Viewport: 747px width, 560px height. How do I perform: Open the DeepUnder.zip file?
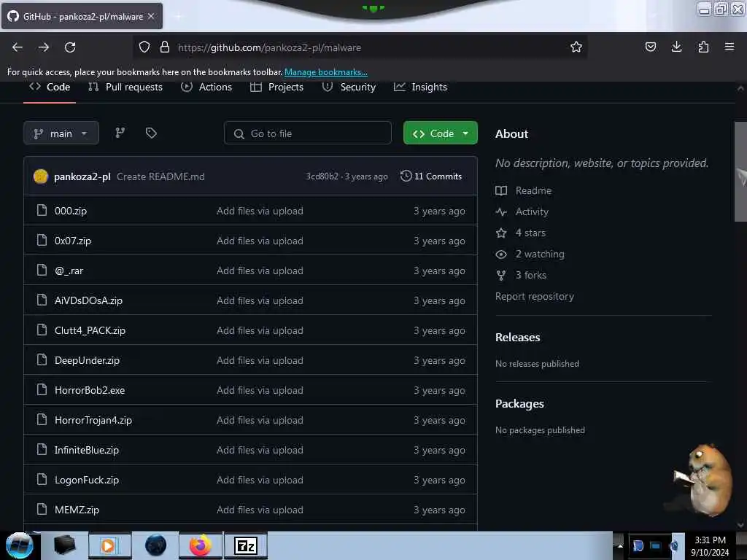[88, 360]
